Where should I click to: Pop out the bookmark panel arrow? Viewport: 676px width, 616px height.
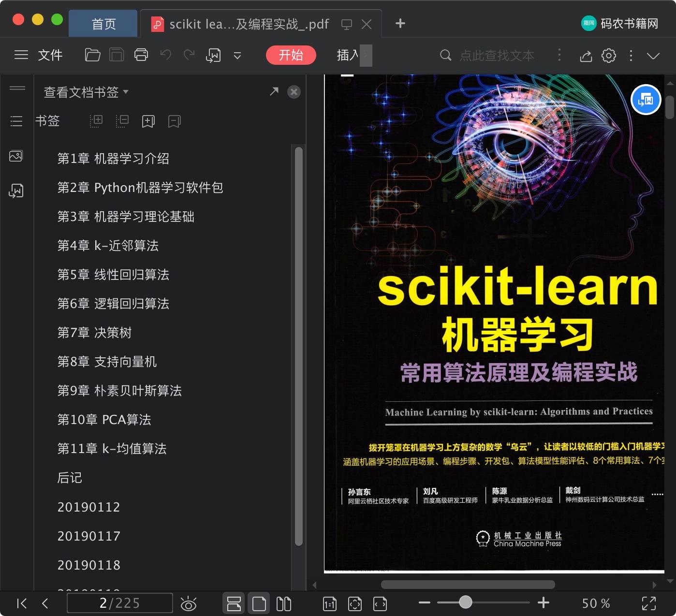point(274,91)
